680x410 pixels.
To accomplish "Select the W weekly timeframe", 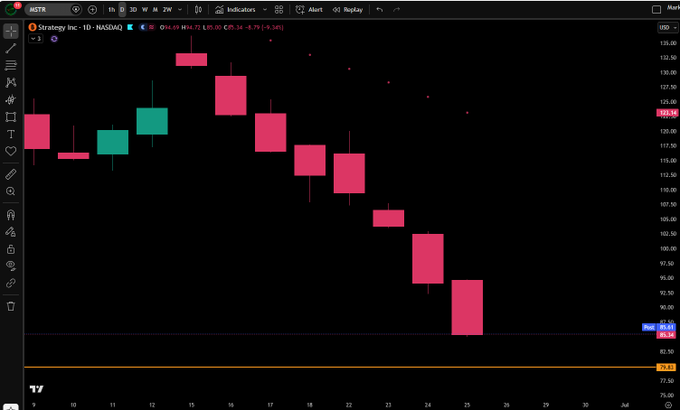I will pos(145,10).
